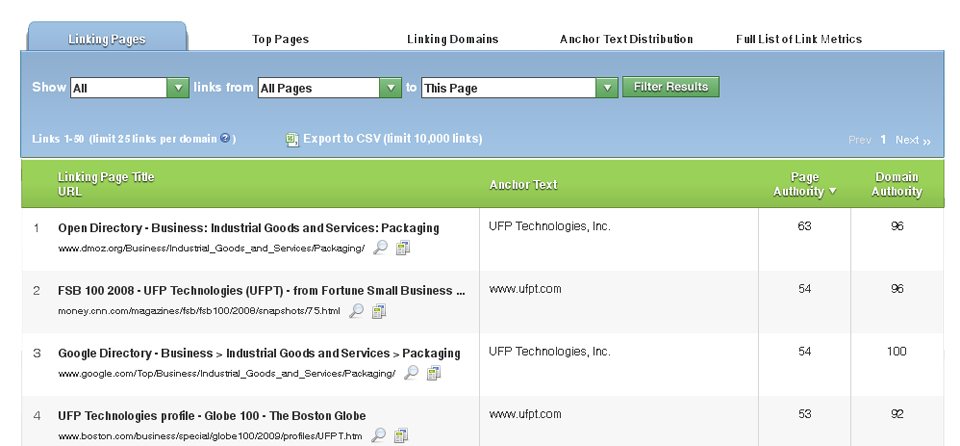
Task: Click the page-details icon beside the dmoz.org URL
Action: pyautogui.click(x=402, y=248)
